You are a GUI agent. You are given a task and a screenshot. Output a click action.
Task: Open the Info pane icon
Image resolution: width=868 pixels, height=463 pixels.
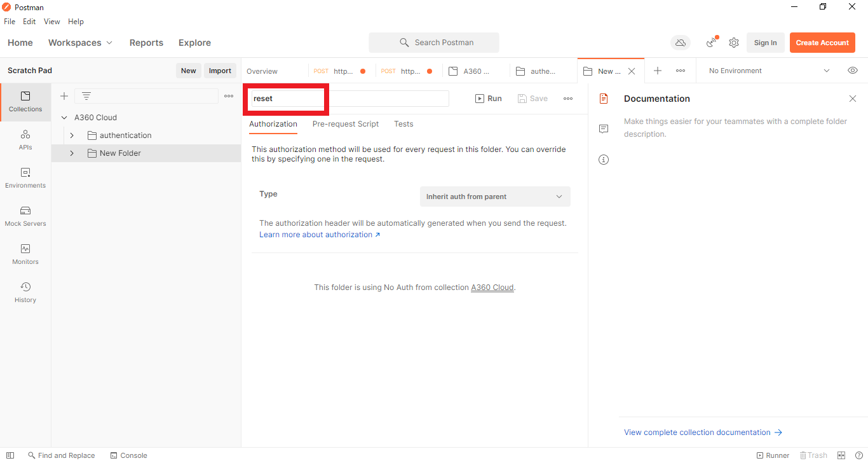604,160
